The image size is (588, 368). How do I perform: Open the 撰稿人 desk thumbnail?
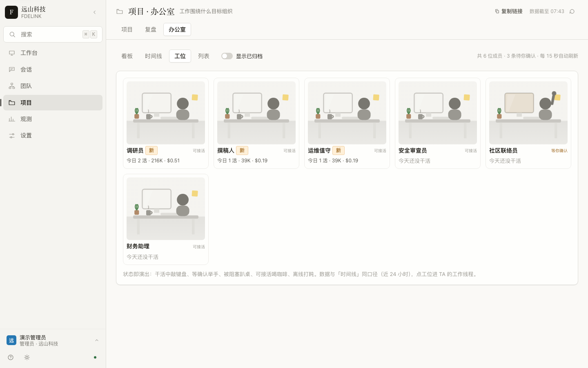pyautogui.click(x=256, y=113)
